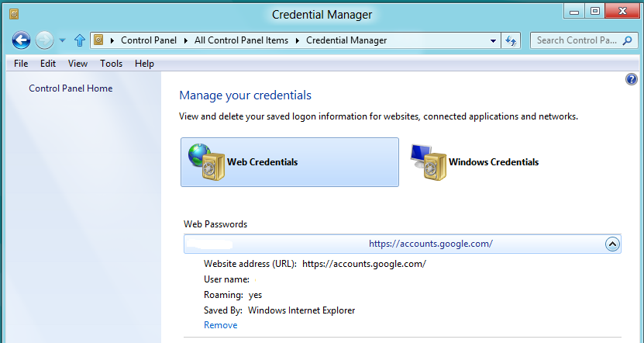Open the View menu
The width and height of the screenshot is (644, 343).
pos(77,64)
